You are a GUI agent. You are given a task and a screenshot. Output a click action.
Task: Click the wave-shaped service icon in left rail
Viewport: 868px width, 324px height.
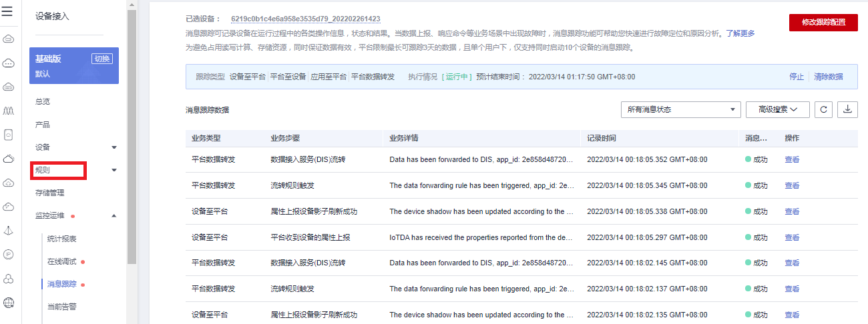point(9,110)
